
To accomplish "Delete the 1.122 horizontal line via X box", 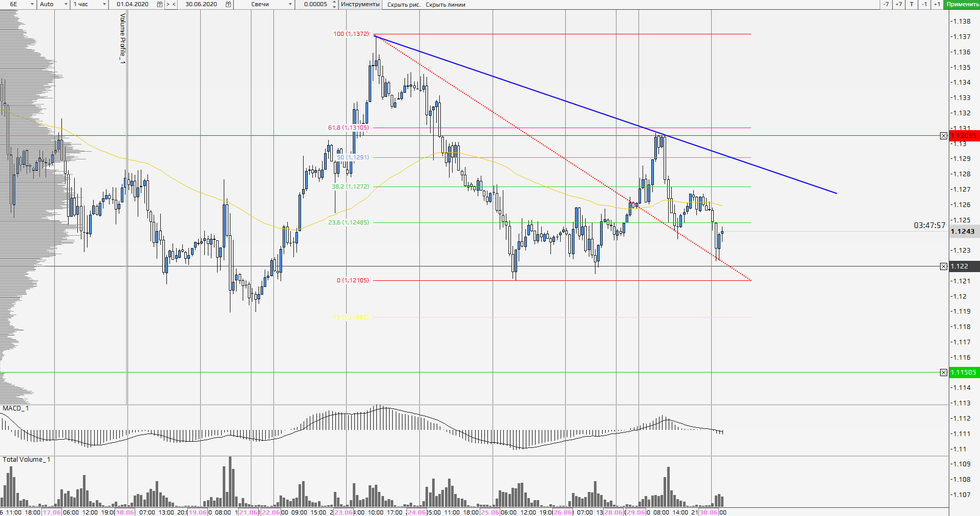I will coord(944,266).
